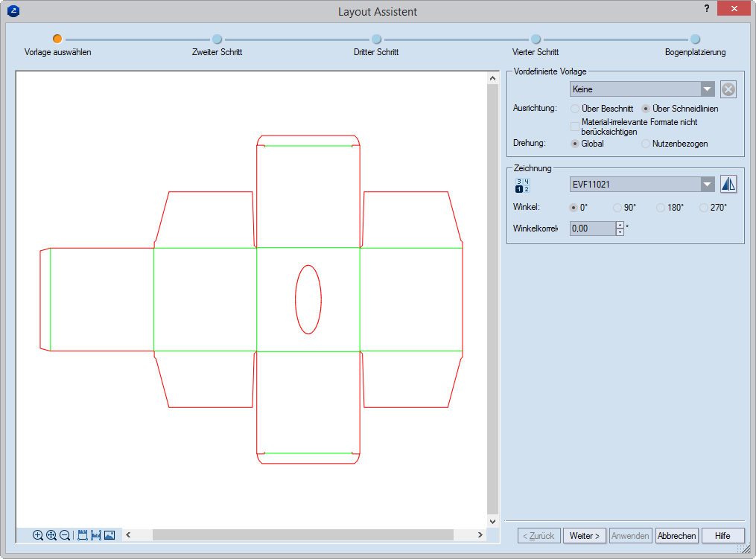Go to the Vorlage auswählen step
This screenshot has width=756, height=559.
pos(57,39)
